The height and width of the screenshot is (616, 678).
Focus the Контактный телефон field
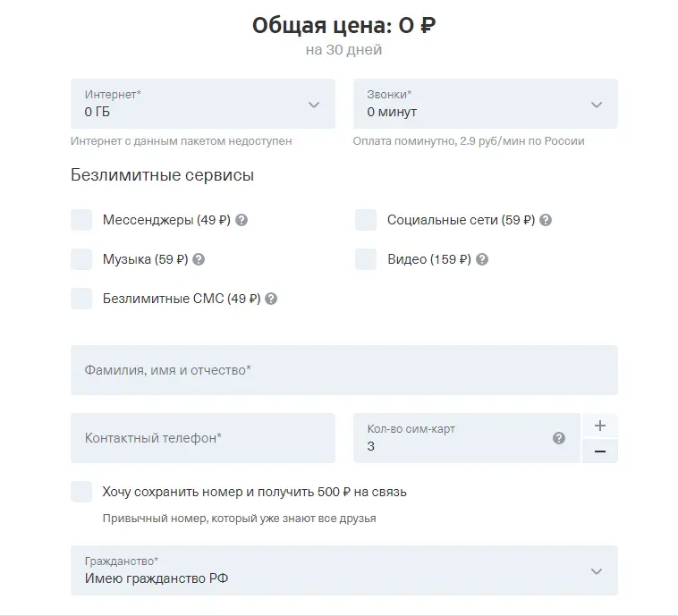pos(203,438)
